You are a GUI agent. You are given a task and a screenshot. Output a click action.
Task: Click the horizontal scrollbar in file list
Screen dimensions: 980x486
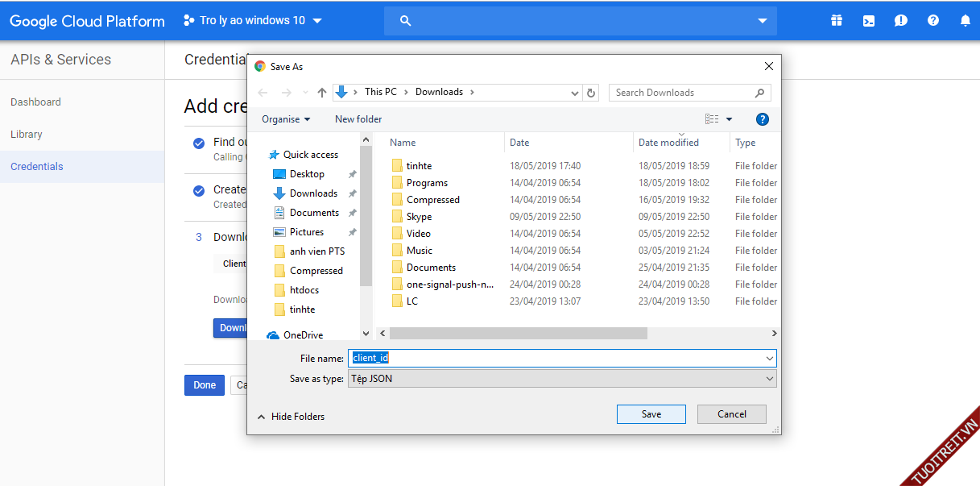tap(518, 333)
